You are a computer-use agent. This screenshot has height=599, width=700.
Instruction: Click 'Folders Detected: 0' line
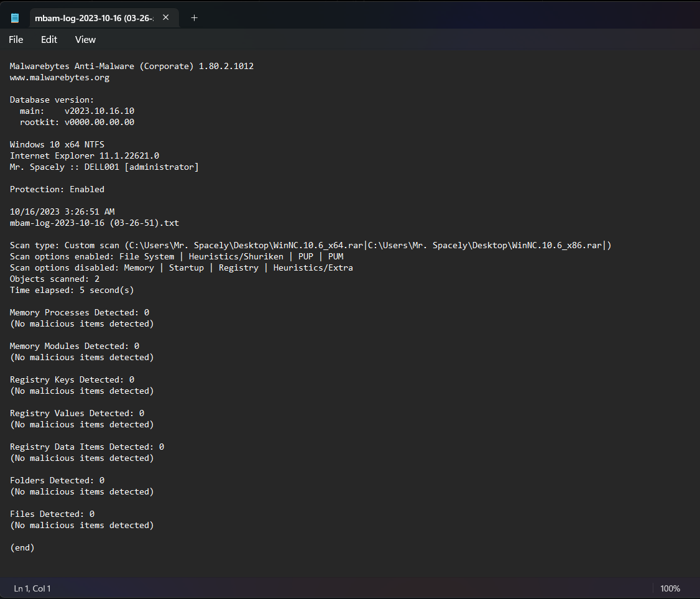tap(57, 480)
